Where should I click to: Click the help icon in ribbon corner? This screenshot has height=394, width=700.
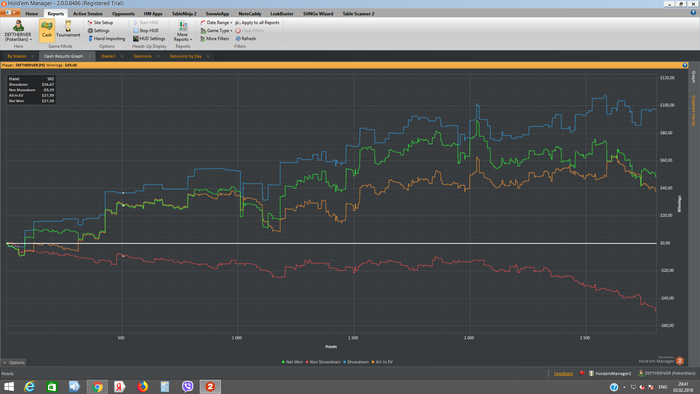click(693, 13)
